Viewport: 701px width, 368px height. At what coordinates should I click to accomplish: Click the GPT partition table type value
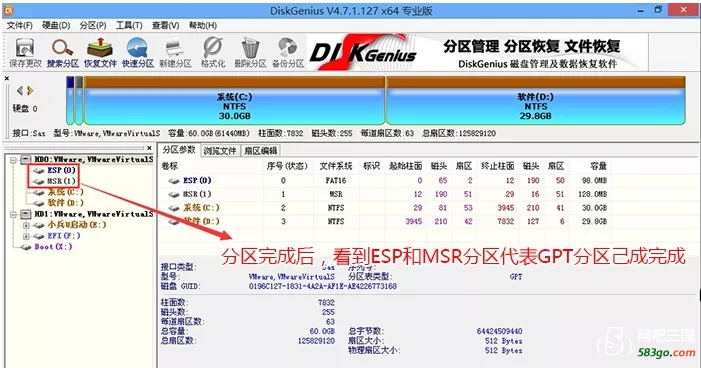515,277
